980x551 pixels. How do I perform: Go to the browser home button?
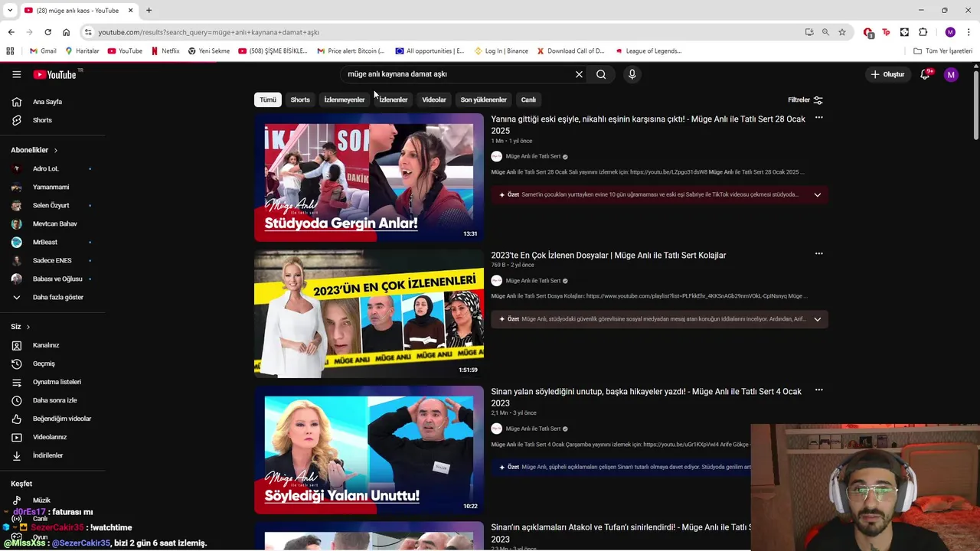pos(66,32)
